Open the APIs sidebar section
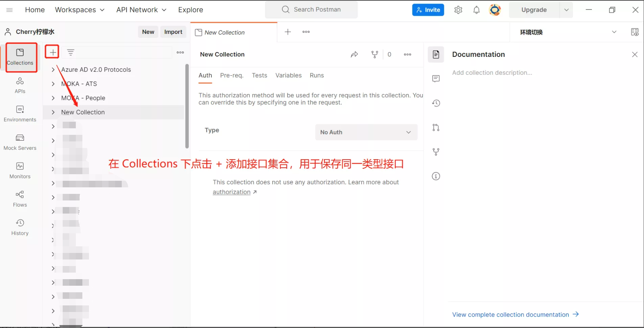The width and height of the screenshot is (644, 328). click(x=20, y=86)
